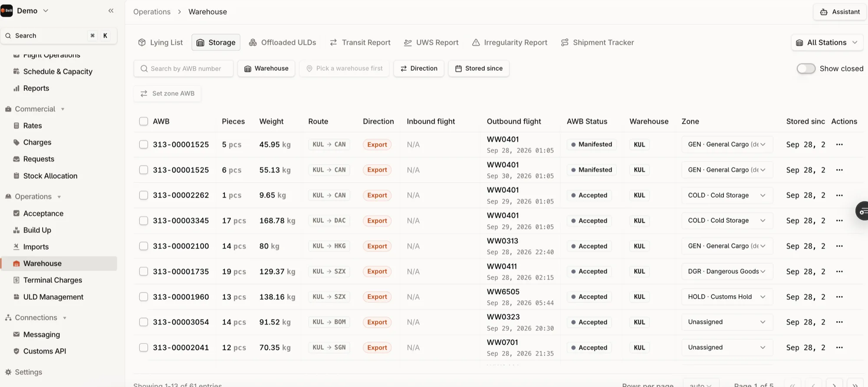Image resolution: width=868 pixels, height=387 pixels.
Task: Click the Acceptance checkmark icon
Action: tap(16, 213)
